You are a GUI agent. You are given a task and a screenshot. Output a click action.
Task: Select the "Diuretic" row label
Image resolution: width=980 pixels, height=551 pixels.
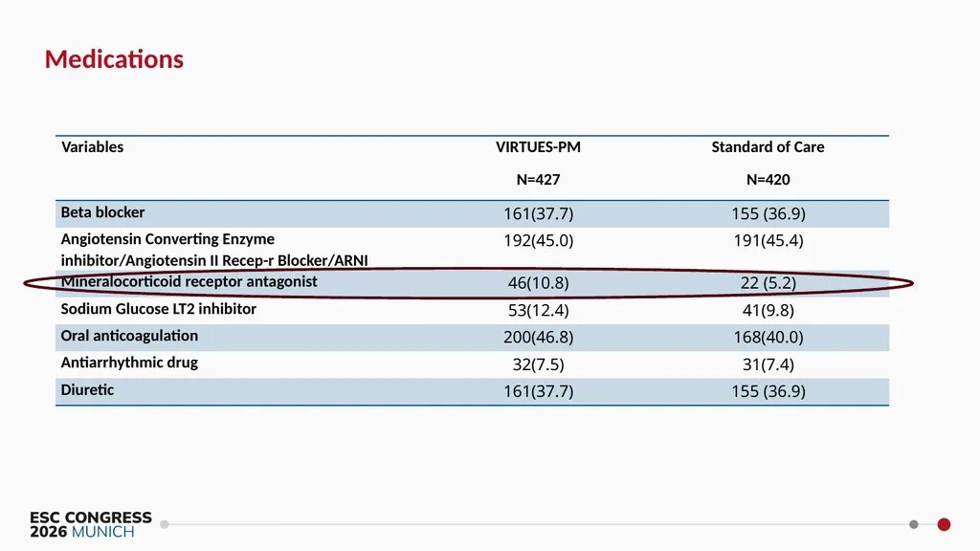coord(87,390)
